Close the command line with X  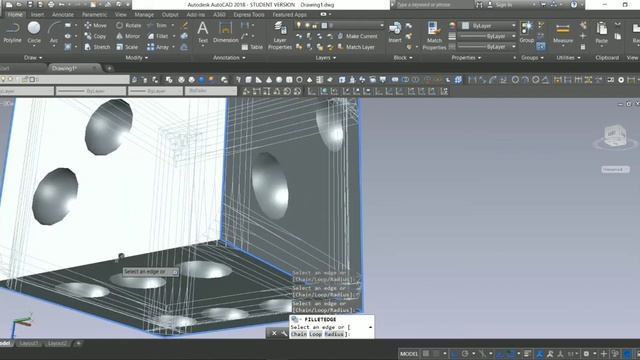coord(274,333)
